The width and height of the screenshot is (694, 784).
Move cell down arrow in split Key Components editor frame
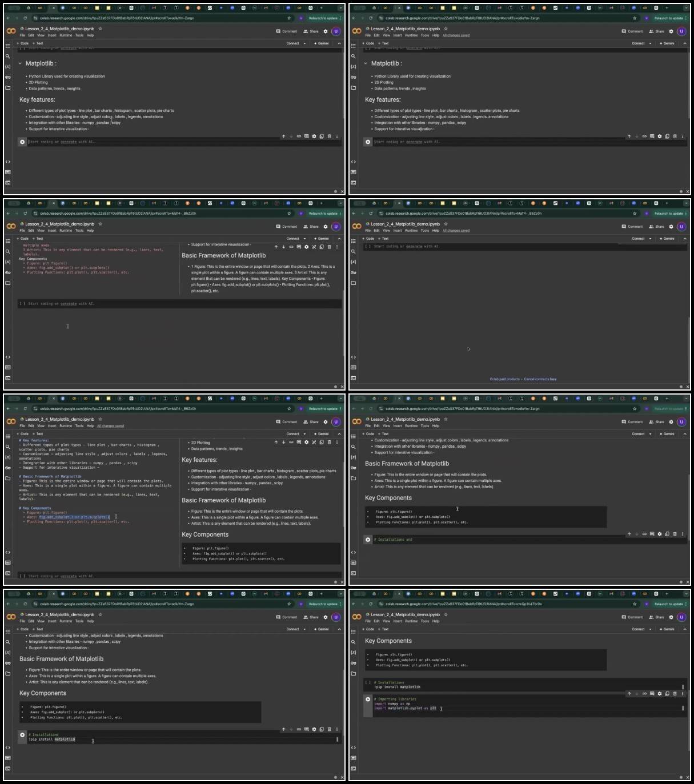[283, 442]
